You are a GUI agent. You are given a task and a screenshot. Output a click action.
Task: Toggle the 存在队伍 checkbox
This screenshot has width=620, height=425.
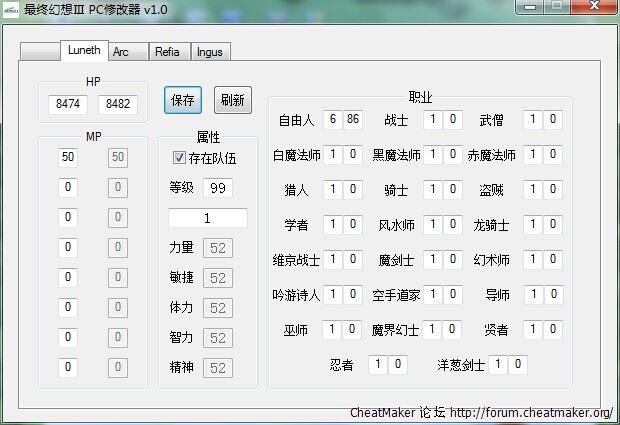coord(180,158)
